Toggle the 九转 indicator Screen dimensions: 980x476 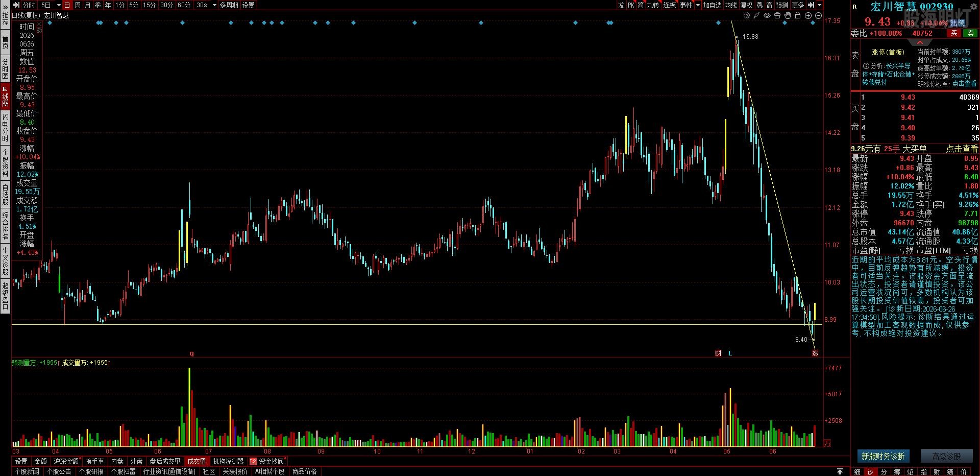(653, 5)
